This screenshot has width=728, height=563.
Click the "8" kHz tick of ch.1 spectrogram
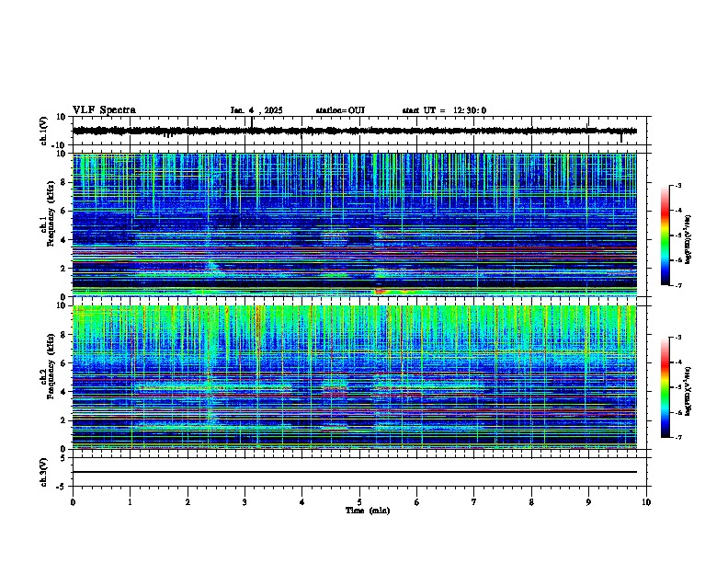(63, 182)
